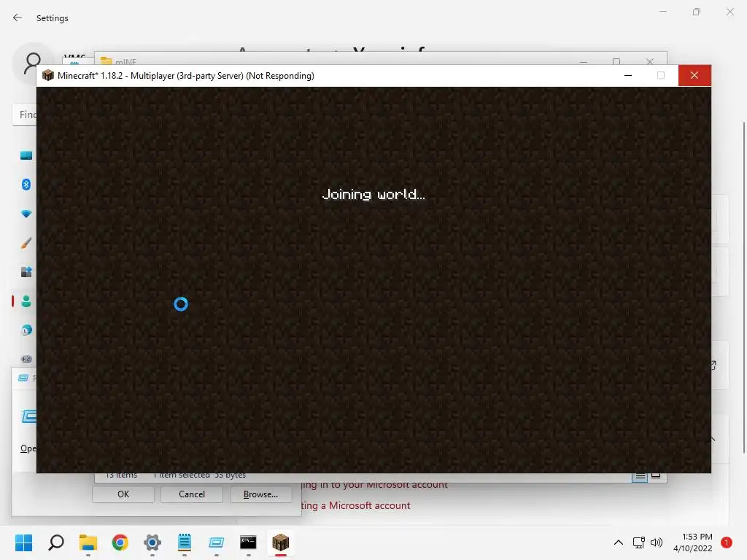Open the creating a Microsoft account link
The image size is (747, 560).
click(355, 505)
